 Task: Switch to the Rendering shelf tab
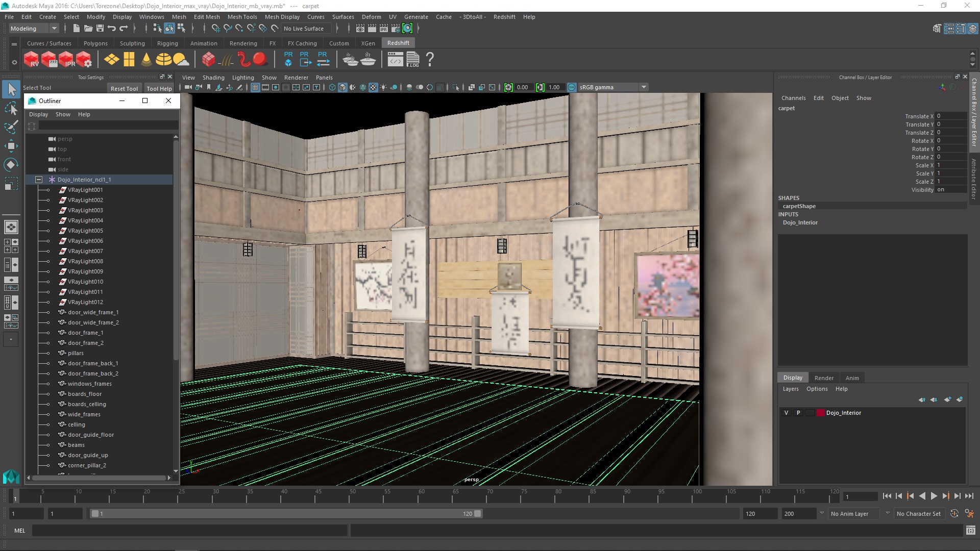[x=243, y=43]
